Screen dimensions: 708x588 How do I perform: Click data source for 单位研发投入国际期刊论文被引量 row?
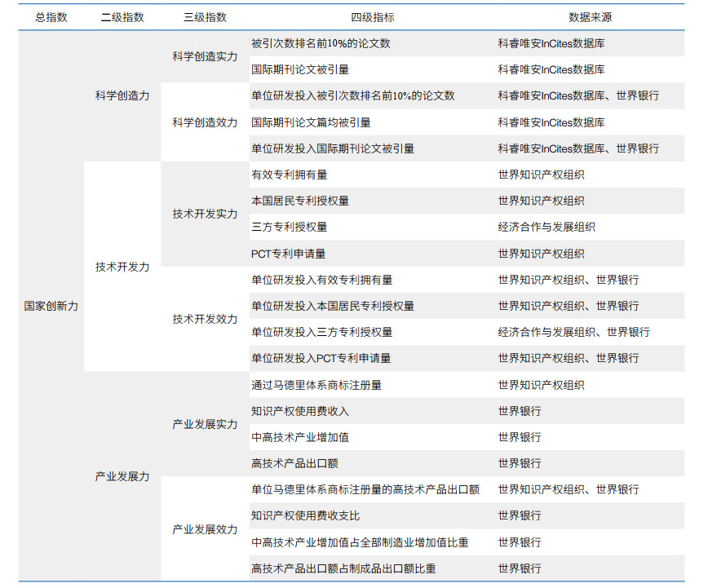(578, 148)
